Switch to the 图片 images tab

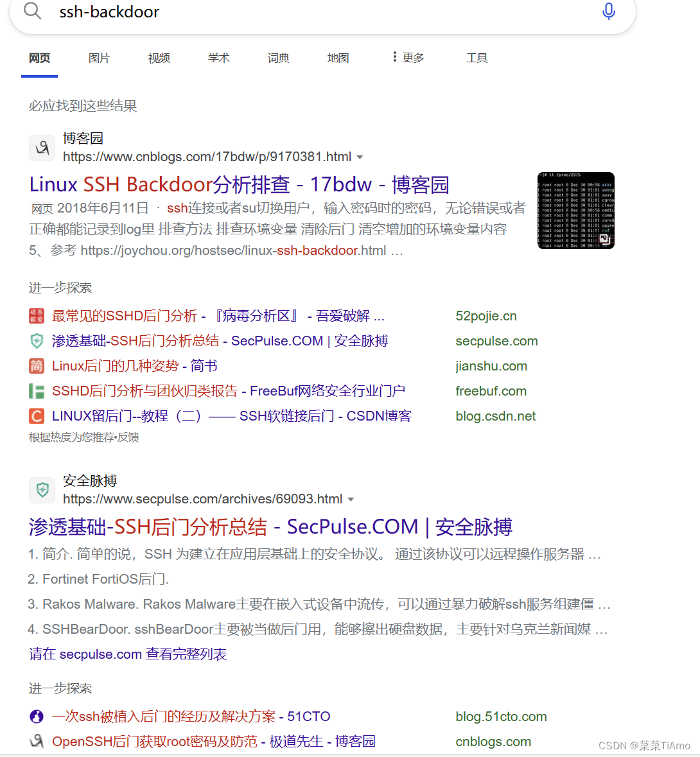coord(100,58)
